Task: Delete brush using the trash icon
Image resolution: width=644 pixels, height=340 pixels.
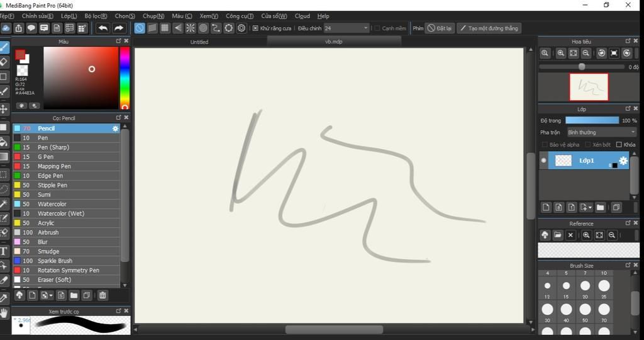Action: point(103,295)
